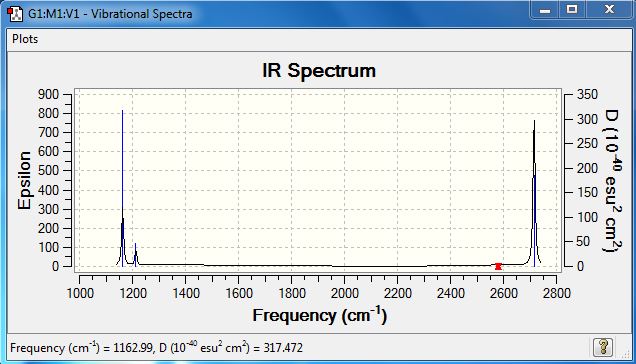Select the red marker near 2580
Viewport: 636px width, 364px height.
(x=498, y=266)
